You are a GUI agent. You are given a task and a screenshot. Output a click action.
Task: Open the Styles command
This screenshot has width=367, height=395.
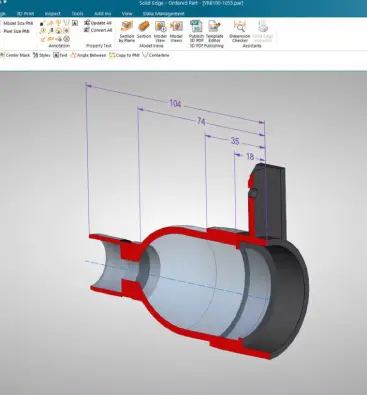[x=42, y=55]
